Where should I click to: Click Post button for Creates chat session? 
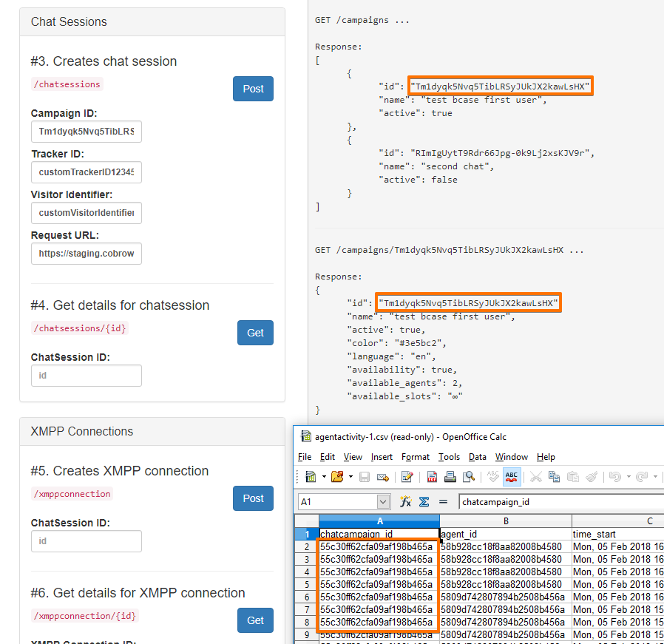253,89
